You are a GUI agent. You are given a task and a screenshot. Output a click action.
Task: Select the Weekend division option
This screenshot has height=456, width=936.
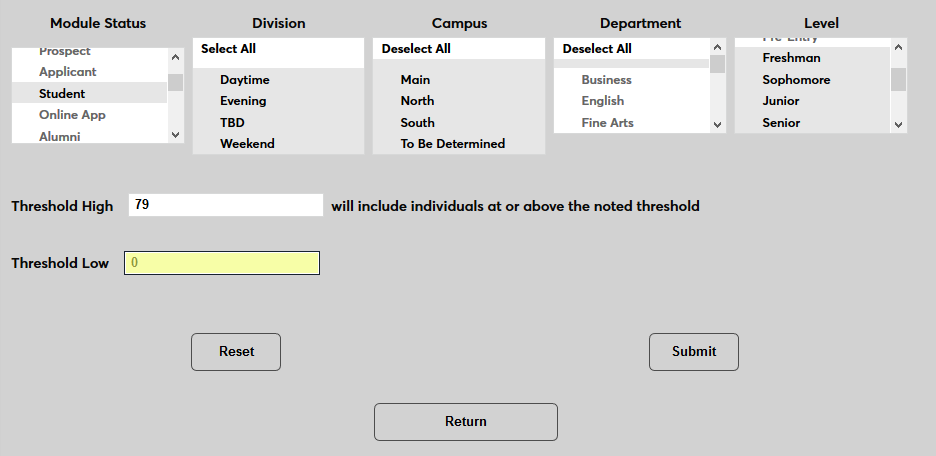[x=247, y=144]
